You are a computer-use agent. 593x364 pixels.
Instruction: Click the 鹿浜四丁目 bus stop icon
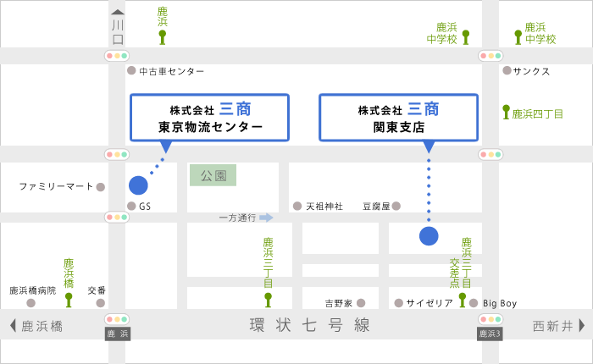(x=506, y=112)
